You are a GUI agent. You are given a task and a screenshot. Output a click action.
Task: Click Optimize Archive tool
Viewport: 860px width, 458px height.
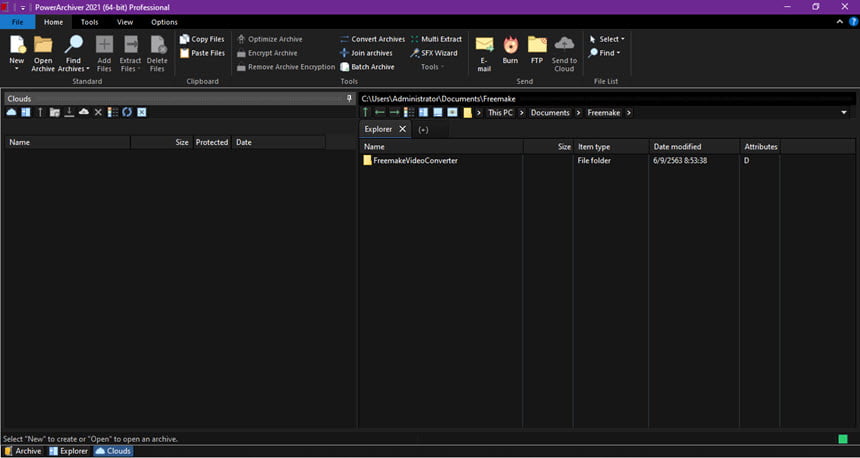pyautogui.click(x=269, y=39)
